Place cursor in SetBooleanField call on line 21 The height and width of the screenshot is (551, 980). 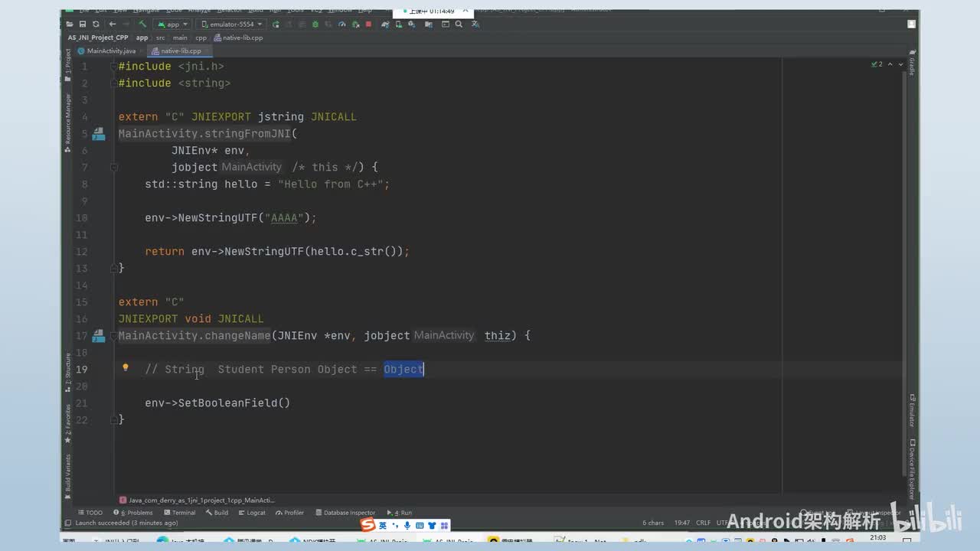click(234, 403)
